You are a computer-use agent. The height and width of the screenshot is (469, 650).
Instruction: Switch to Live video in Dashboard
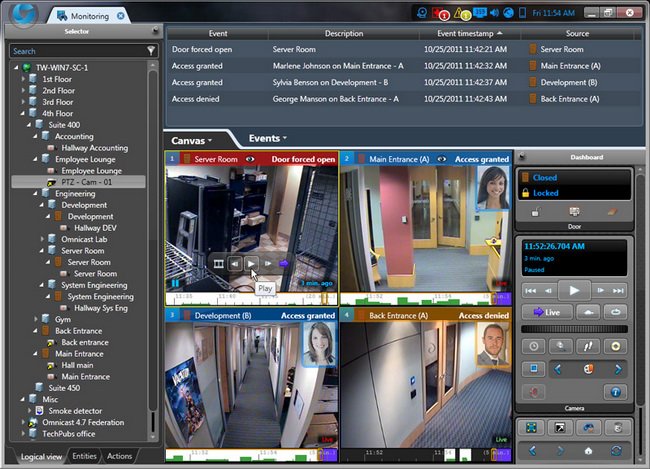tap(547, 312)
